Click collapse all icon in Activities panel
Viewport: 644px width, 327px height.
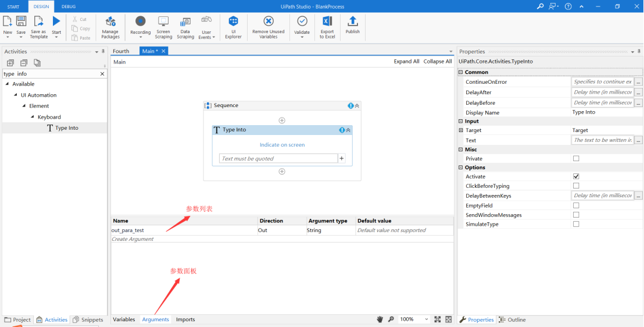[x=24, y=63]
